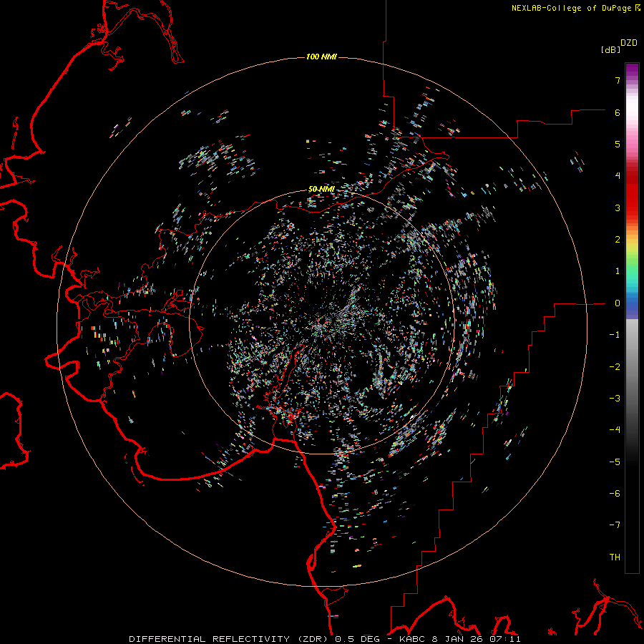
Task: Click the 50 NMI range ring label
Action: click(321, 189)
